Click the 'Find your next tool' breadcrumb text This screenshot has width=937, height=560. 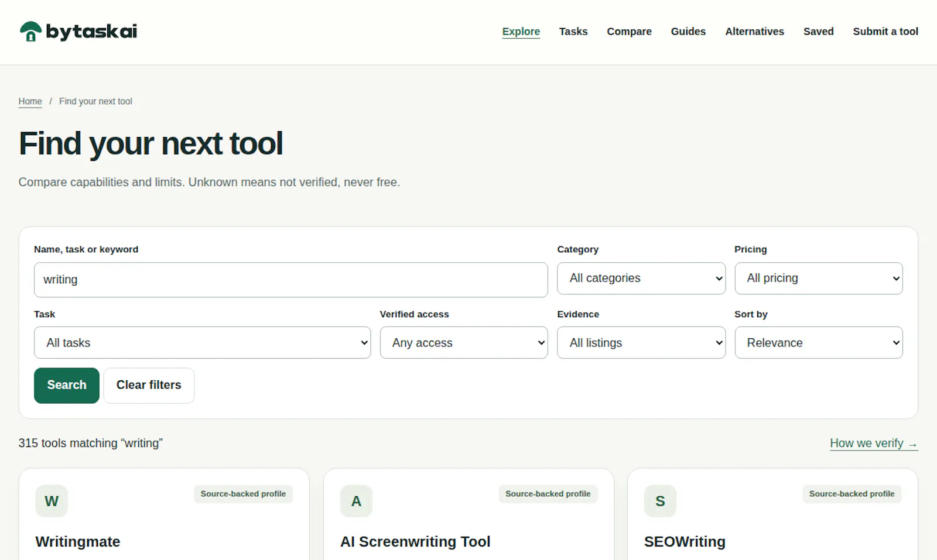95,101
